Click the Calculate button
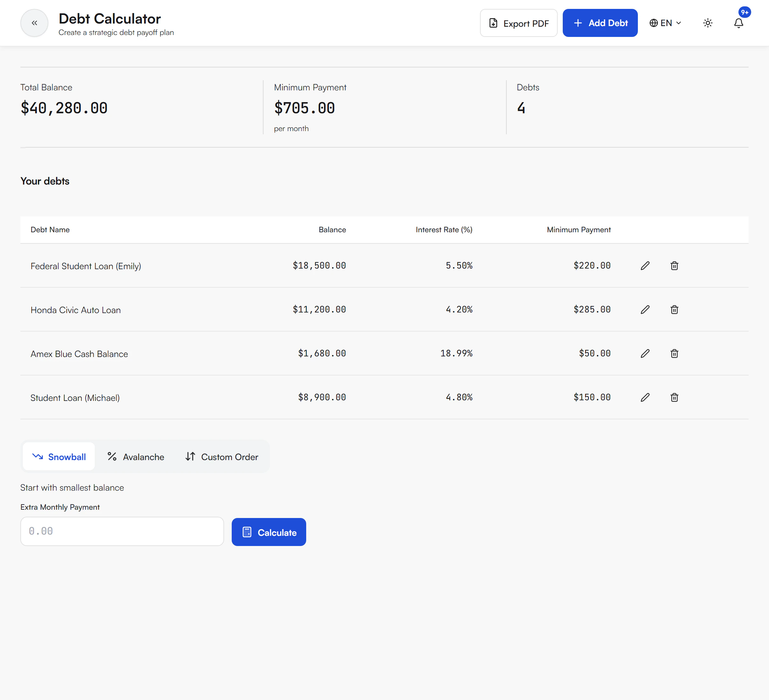769x700 pixels. pos(269,532)
